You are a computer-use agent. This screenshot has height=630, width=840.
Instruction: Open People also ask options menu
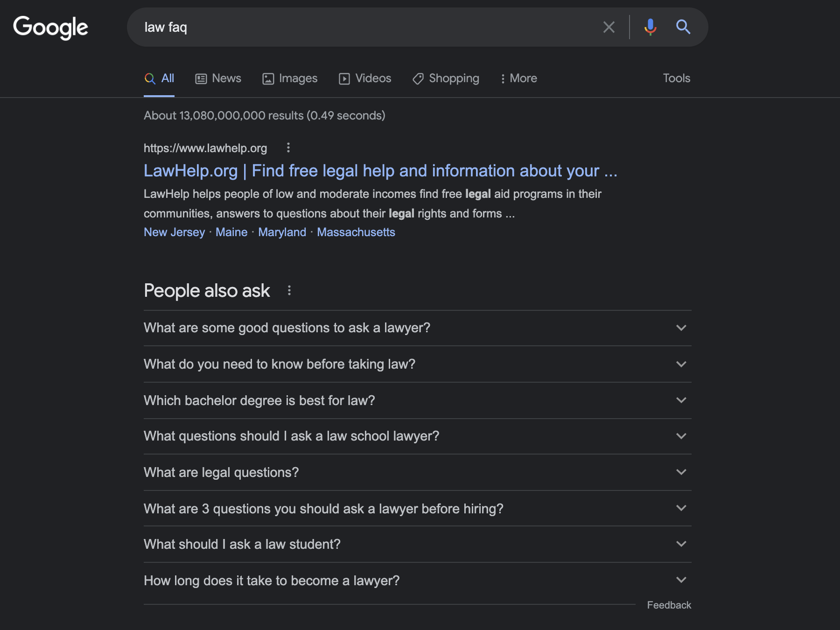coord(289,291)
